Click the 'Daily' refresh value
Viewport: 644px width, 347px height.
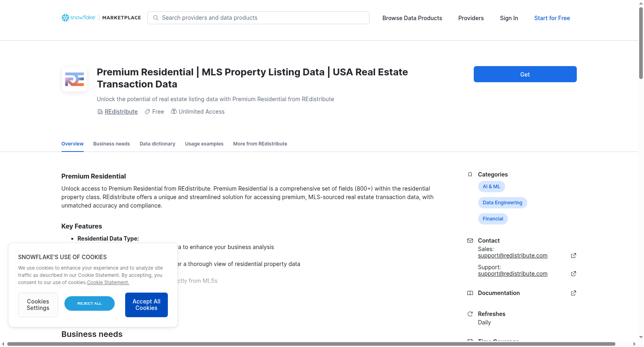[x=484, y=322]
